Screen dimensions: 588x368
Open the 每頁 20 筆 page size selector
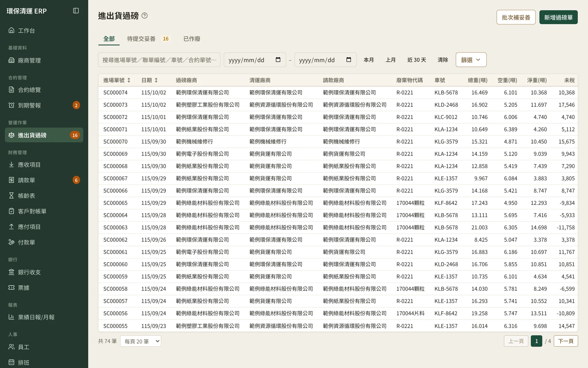141,341
